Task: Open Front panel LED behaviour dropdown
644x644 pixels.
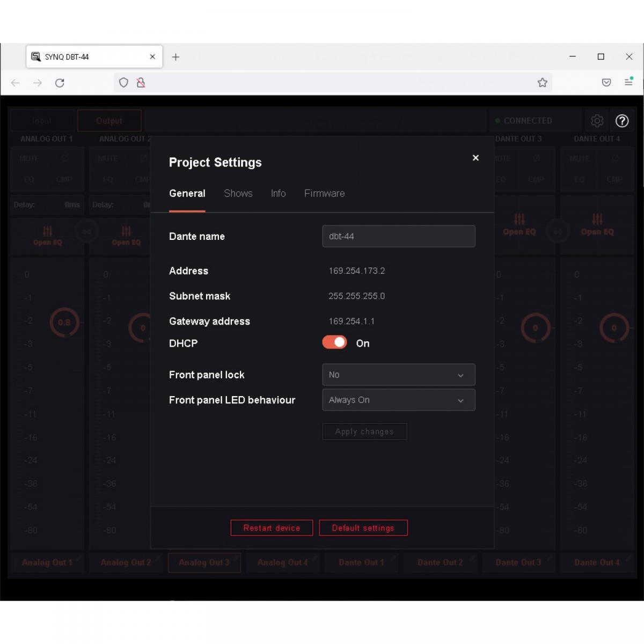Action: click(398, 400)
